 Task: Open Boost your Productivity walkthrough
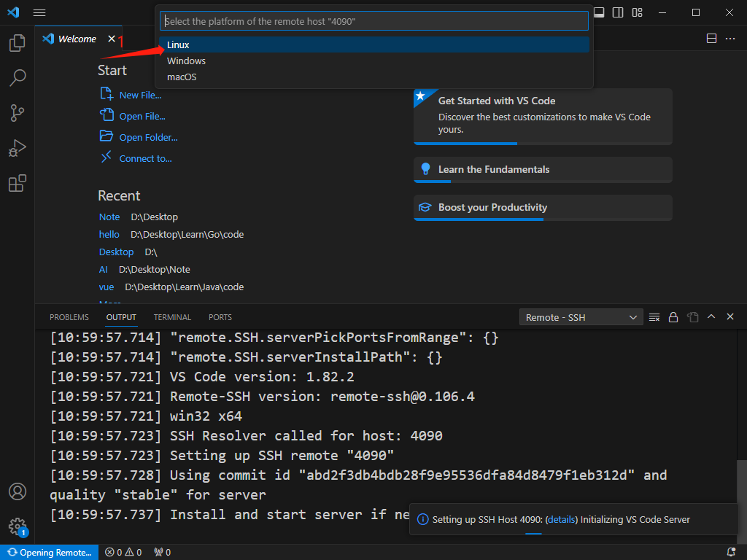pyautogui.click(x=543, y=208)
